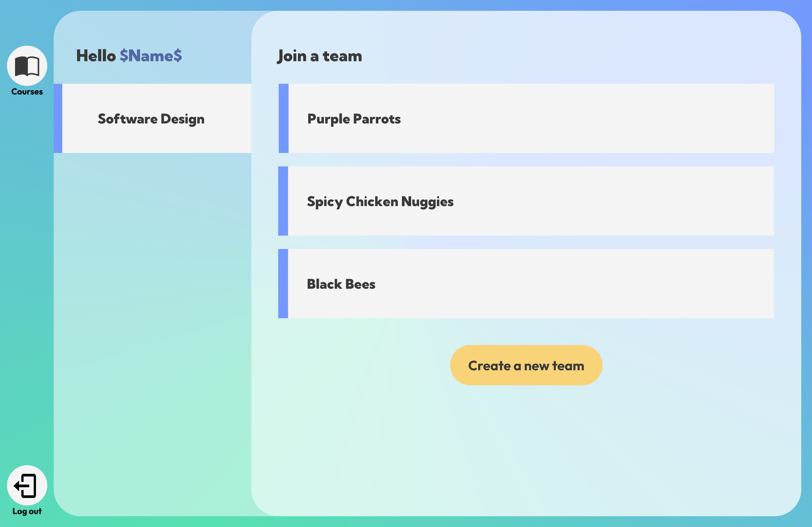The image size is (812, 527).
Task: Click the $Name$ placeholder text
Action: pos(150,55)
